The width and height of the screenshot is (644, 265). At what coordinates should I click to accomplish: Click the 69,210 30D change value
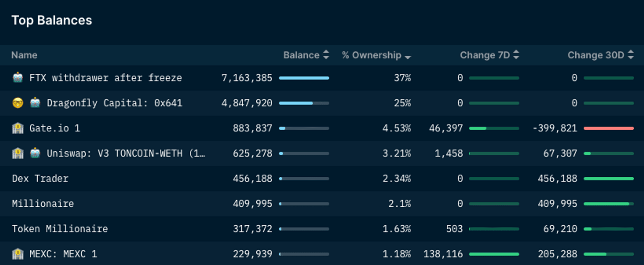(561, 229)
